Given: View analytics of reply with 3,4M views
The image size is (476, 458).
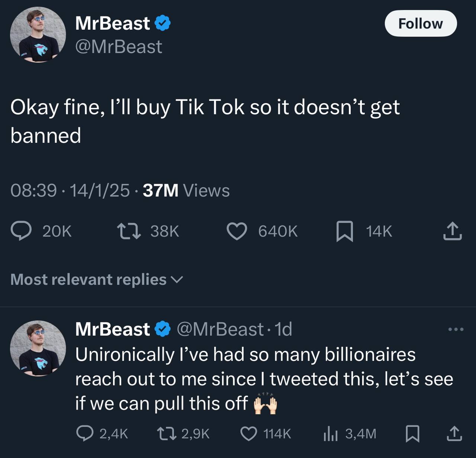Looking at the screenshot, I should tap(330, 433).
